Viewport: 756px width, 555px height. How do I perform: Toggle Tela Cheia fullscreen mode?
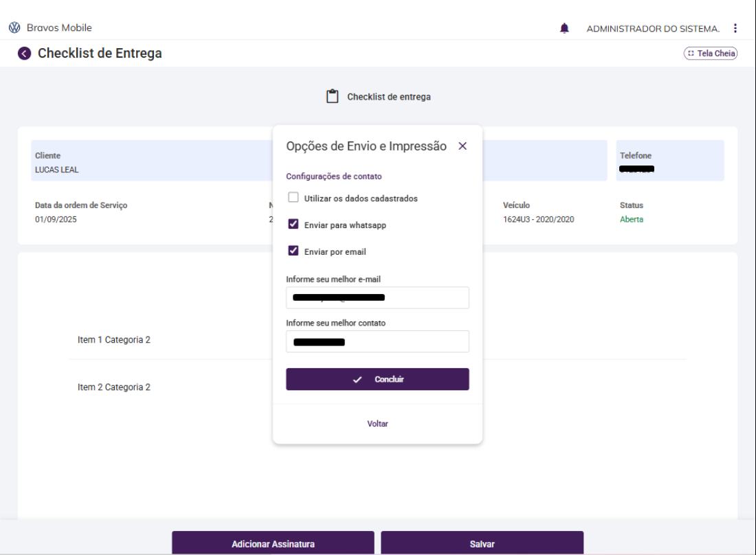[711, 54]
